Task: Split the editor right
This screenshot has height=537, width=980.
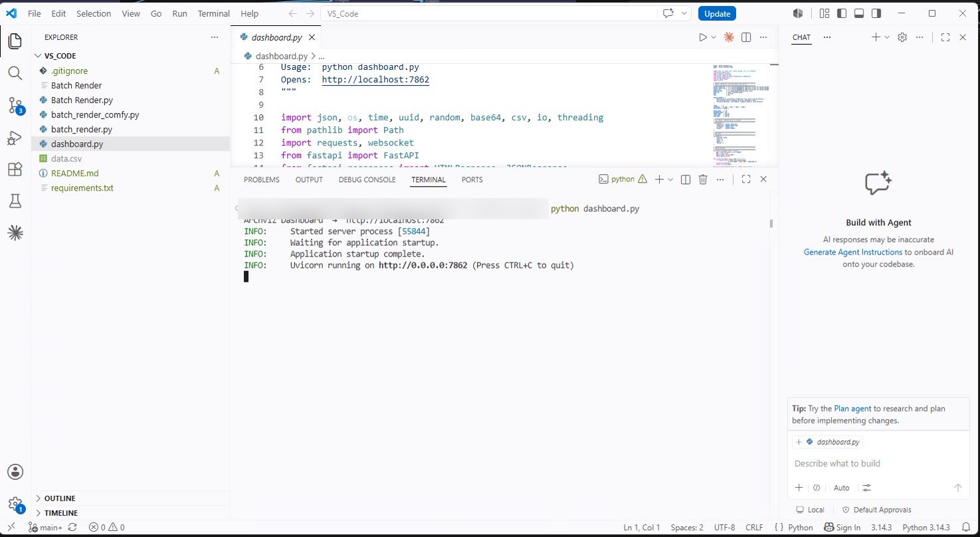Action: [746, 38]
